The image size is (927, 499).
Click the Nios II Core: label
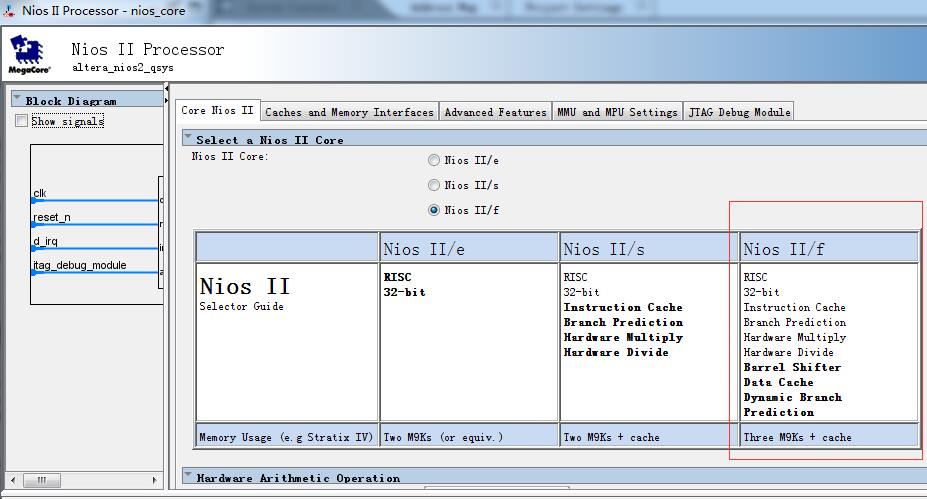230,156
